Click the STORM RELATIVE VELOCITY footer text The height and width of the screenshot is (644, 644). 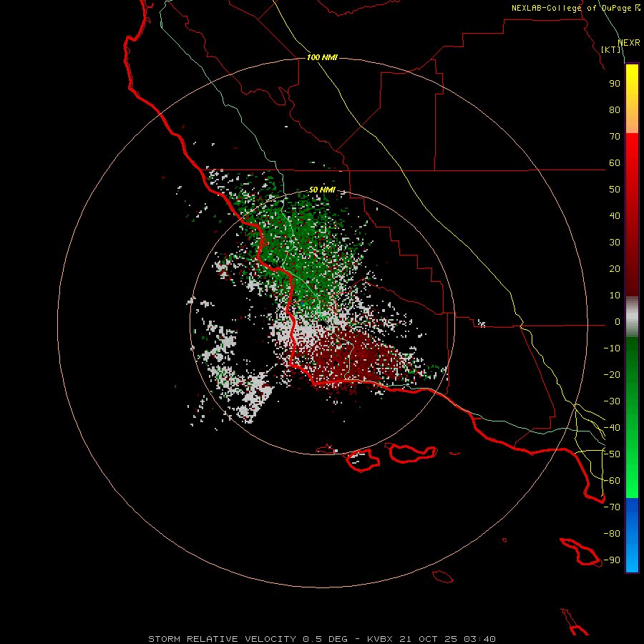[222, 639]
